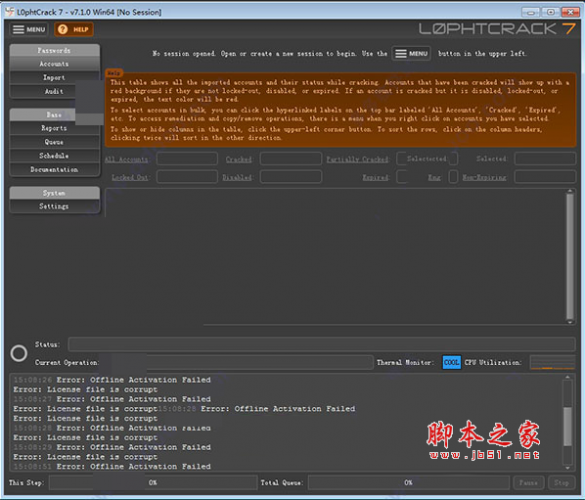Select the Schedule sidebar item
This screenshot has height=500, width=585.
pyautogui.click(x=54, y=156)
